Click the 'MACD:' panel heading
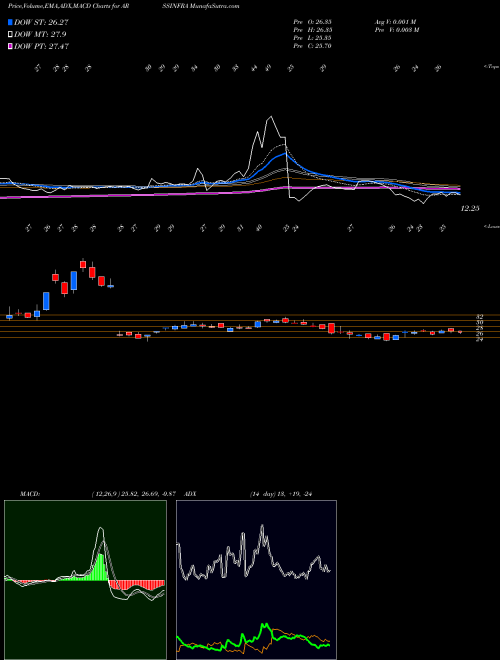Image resolution: width=500 pixels, height=660 pixels. [29, 494]
